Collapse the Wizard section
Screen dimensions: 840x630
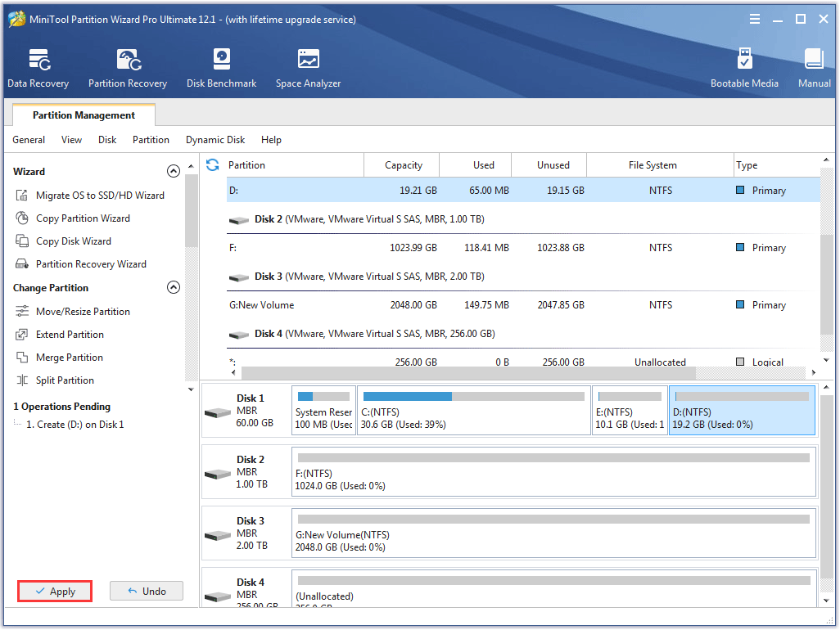(x=173, y=171)
